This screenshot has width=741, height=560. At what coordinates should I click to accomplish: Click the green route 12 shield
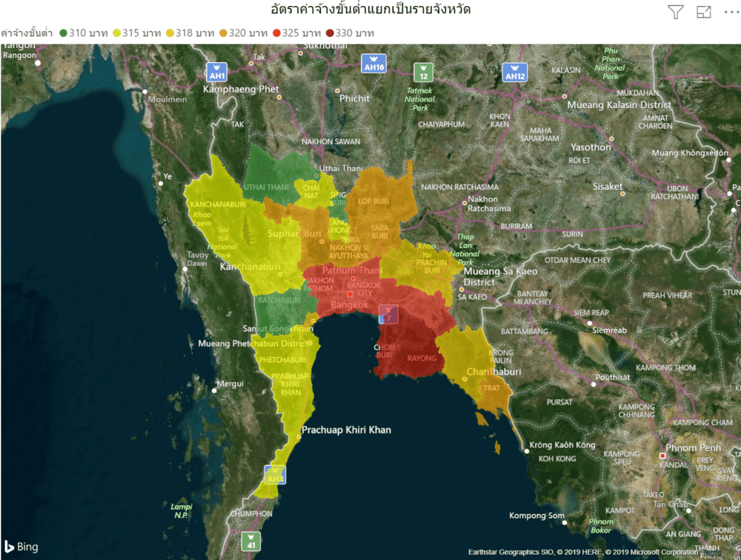(x=423, y=73)
